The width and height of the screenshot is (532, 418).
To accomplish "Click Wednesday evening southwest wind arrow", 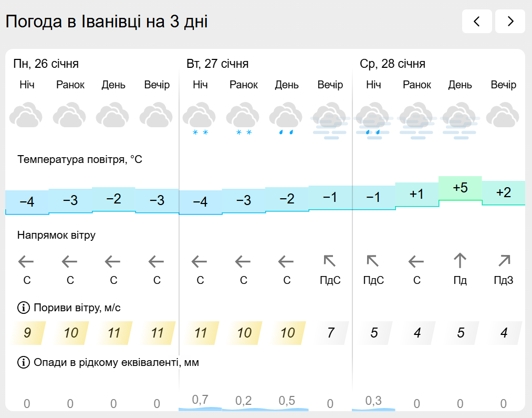I will [x=504, y=261].
